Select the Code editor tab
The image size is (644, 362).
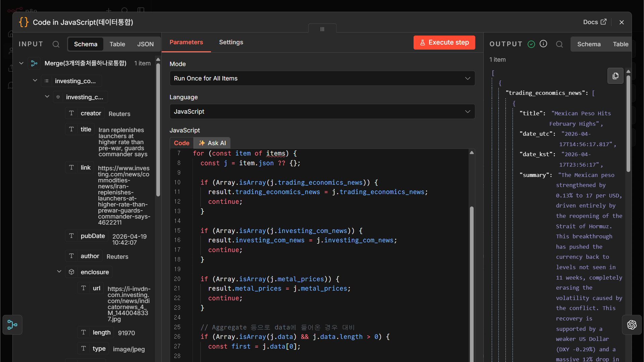(181, 143)
